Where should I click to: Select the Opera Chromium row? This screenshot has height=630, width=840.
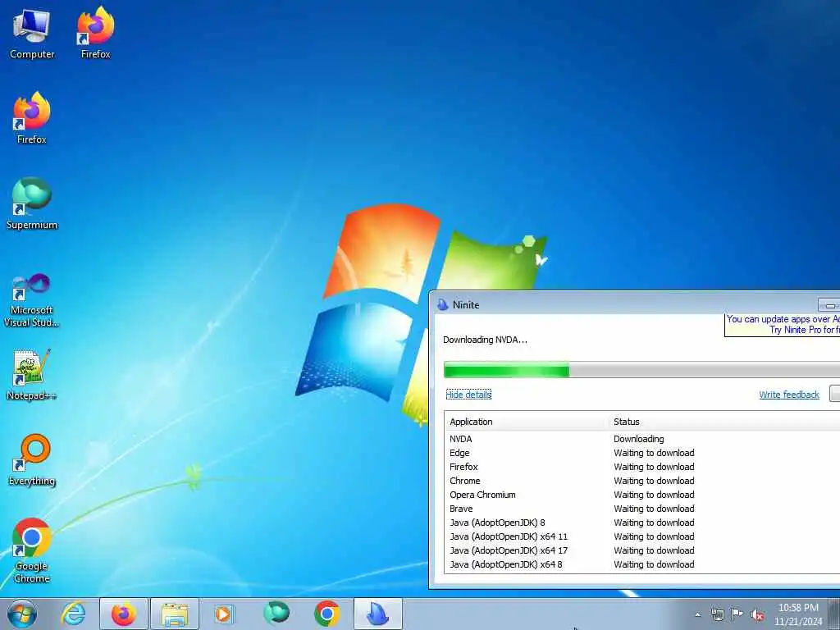click(641, 495)
